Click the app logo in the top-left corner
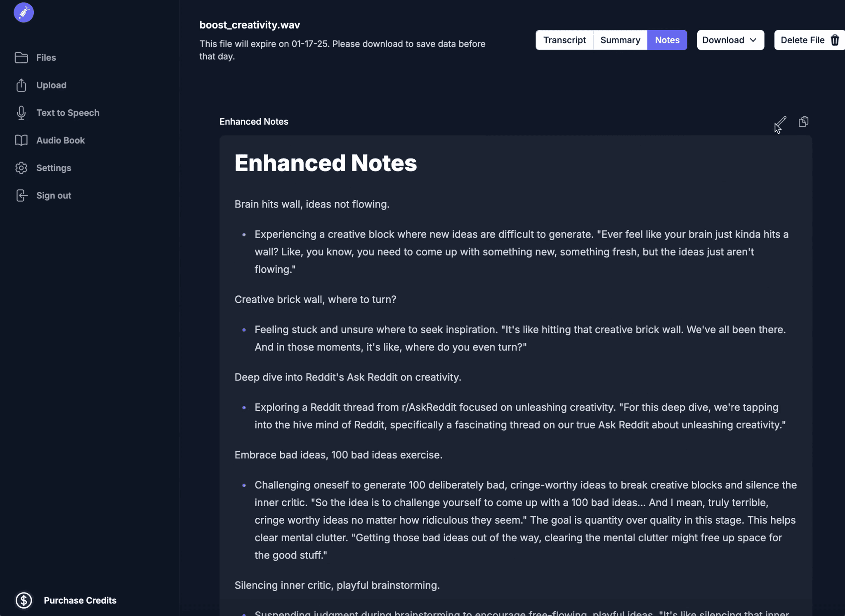 pos(24,12)
